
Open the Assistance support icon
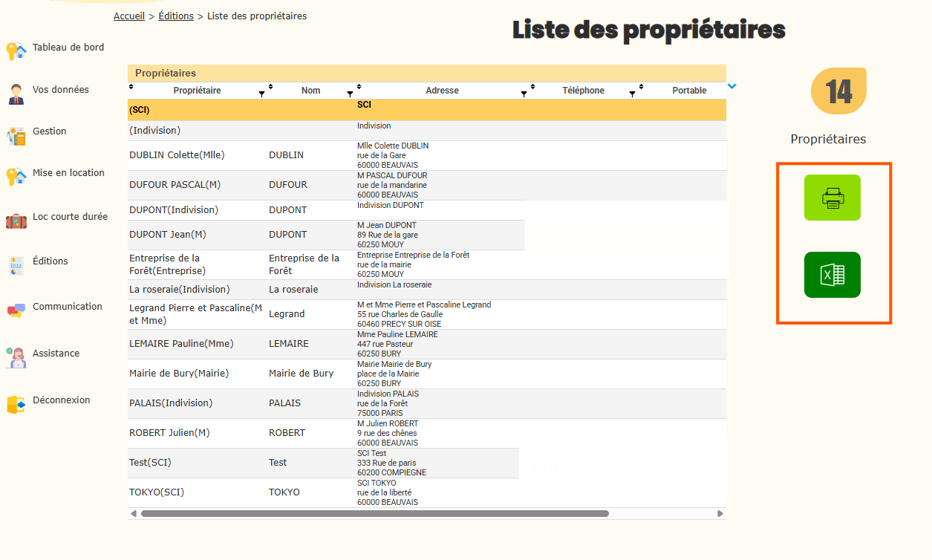[16, 357]
